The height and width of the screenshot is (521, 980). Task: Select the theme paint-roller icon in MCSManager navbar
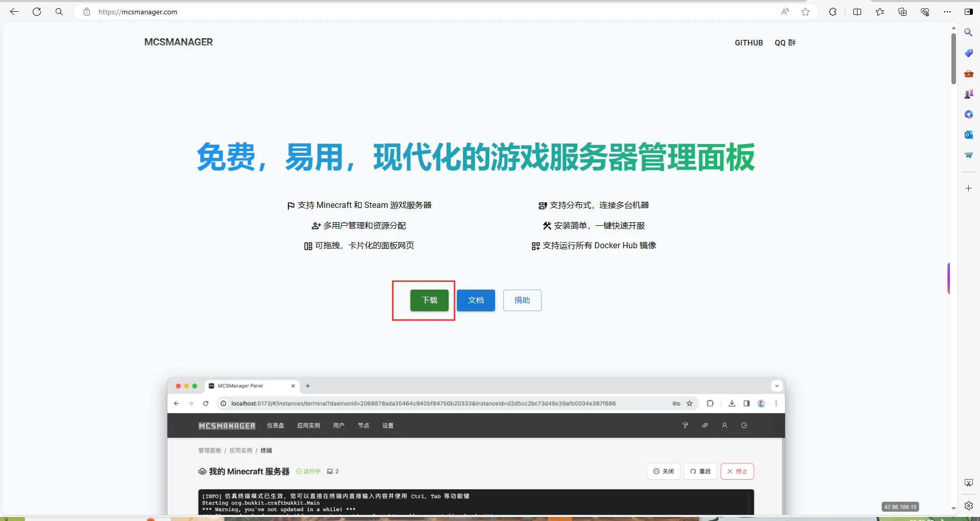coord(686,425)
